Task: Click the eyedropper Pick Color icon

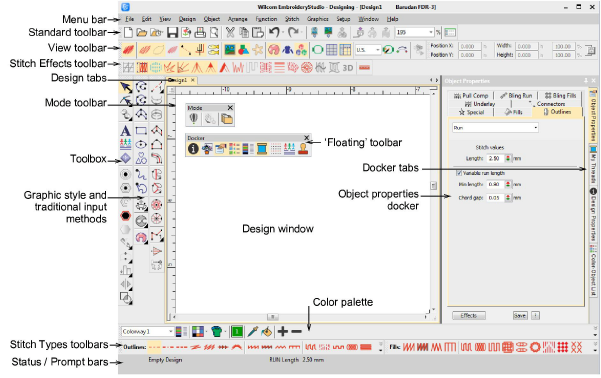Action: (253, 331)
